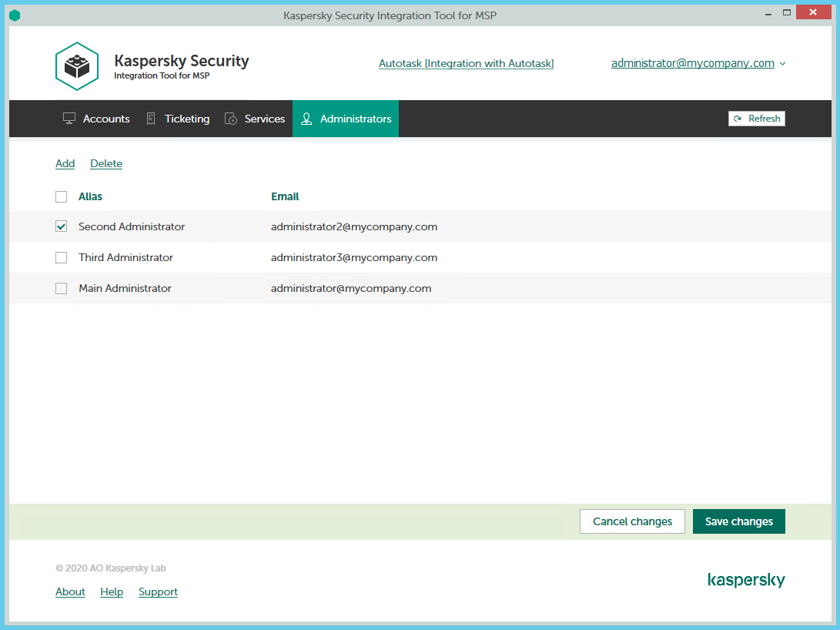
Task: Delete the selected administrator
Action: [106, 163]
